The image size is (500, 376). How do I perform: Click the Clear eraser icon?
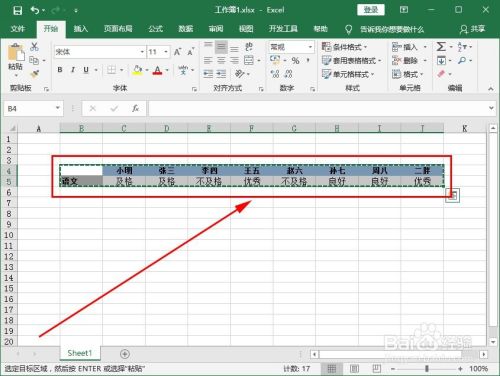(x=441, y=74)
